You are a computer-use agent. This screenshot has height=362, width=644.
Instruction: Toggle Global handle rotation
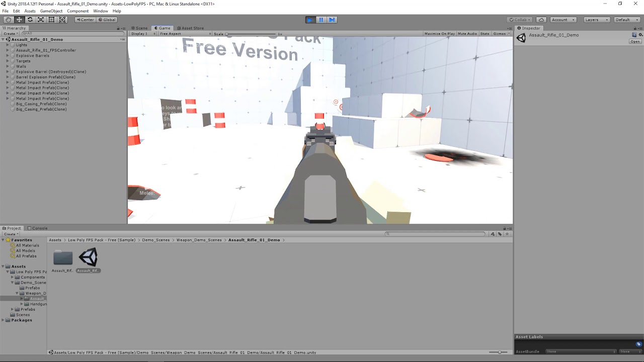click(x=107, y=20)
